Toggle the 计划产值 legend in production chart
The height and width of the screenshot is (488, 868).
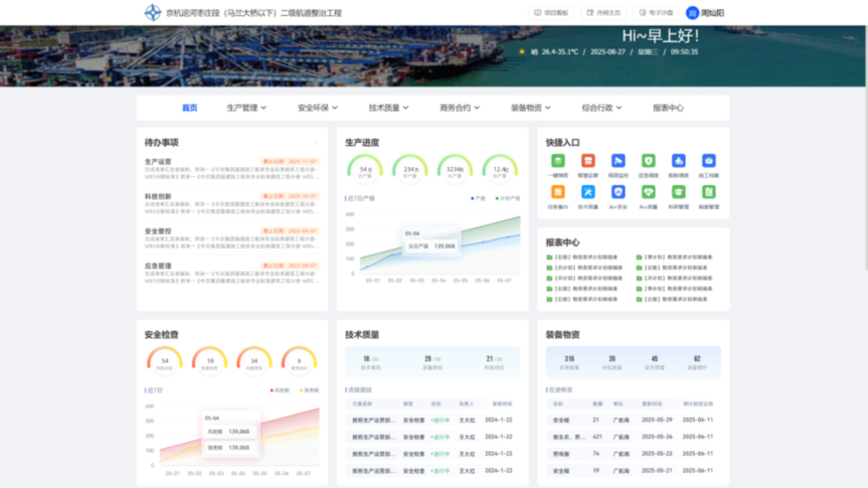click(x=508, y=198)
